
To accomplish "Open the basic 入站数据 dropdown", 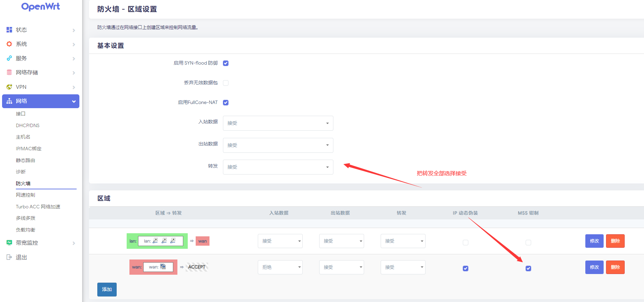I will click(278, 123).
